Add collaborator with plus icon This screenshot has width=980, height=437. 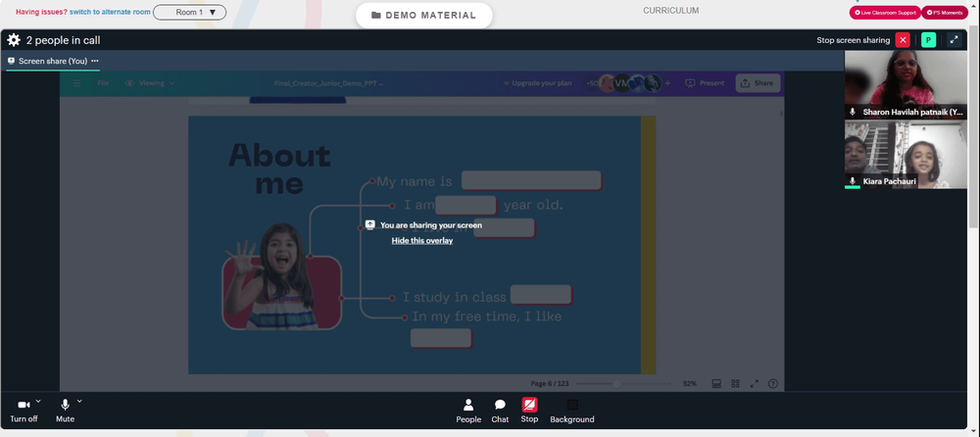pos(667,83)
